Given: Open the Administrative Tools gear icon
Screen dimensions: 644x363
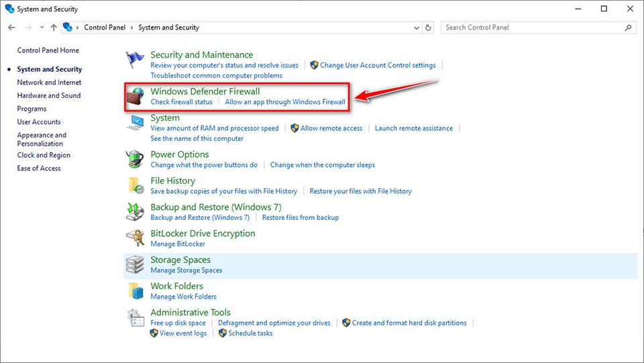Looking at the screenshot, I should [x=135, y=317].
